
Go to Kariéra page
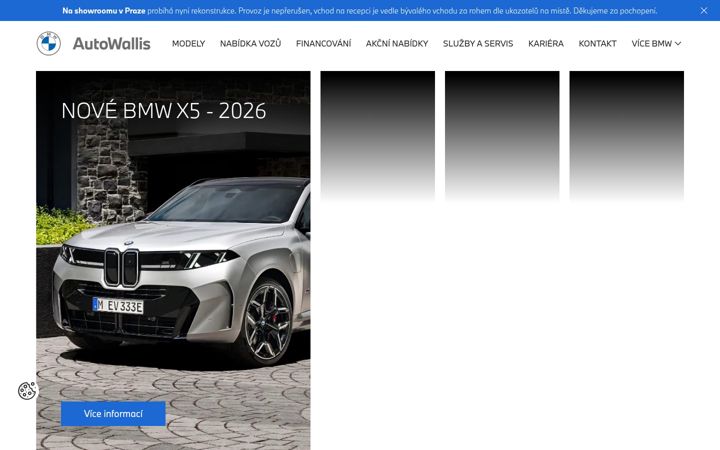tap(546, 44)
